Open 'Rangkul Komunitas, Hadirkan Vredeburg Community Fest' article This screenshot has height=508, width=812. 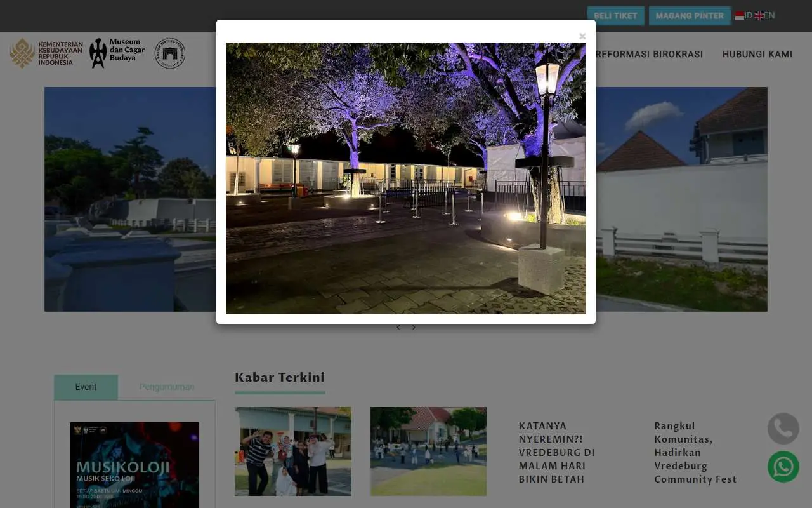(x=695, y=452)
